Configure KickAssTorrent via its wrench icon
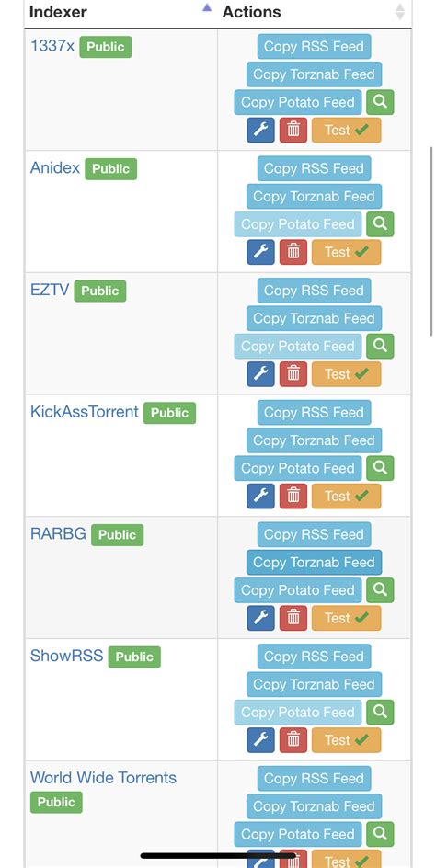436x868 pixels. [x=260, y=496]
